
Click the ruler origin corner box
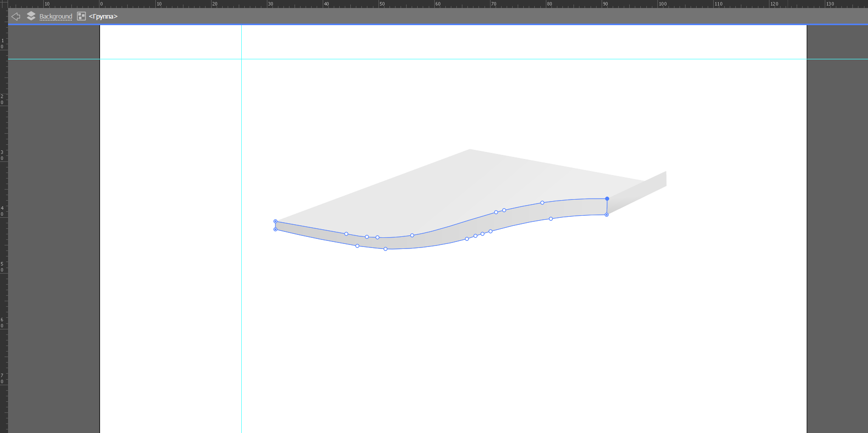pyautogui.click(x=4, y=4)
